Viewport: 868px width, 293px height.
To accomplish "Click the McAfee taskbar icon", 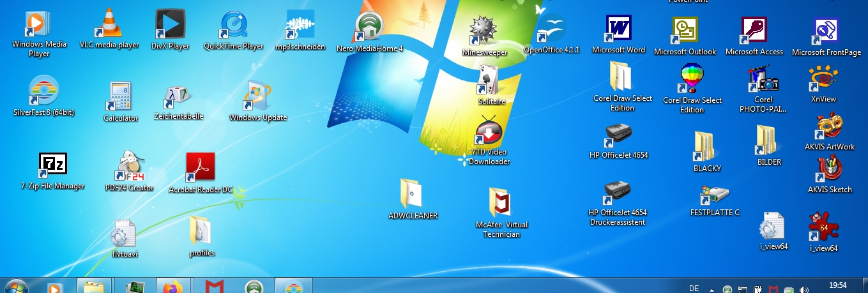I will point(215,286).
